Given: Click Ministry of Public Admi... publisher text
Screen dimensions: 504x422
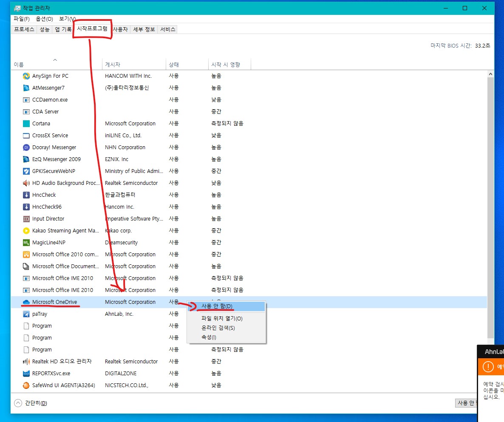Looking at the screenshot, I should 134,171.
